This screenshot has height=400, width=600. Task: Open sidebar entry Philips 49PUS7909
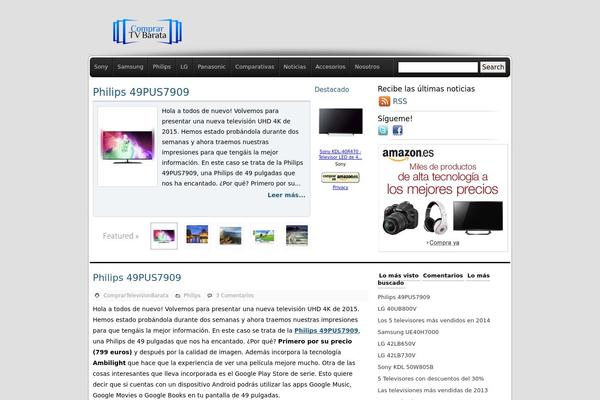pos(404,297)
